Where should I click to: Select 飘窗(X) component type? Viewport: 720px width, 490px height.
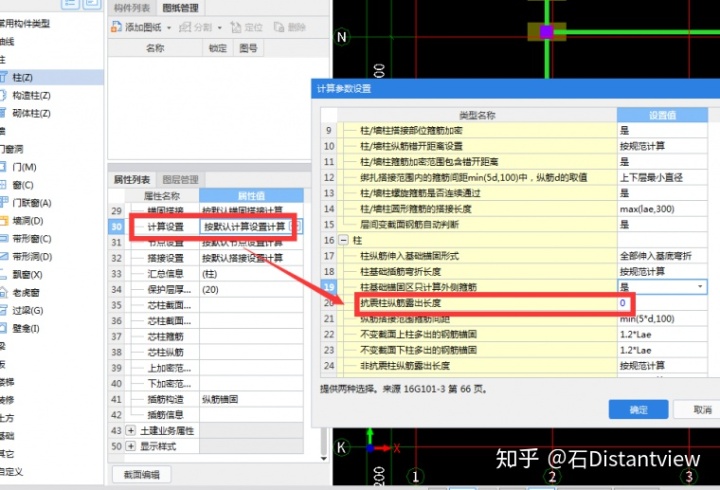(x=28, y=274)
